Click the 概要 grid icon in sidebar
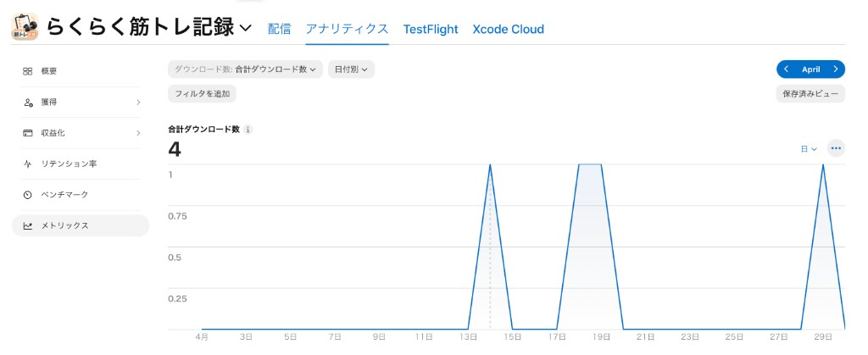This screenshot has height=355, width=868. [28, 71]
